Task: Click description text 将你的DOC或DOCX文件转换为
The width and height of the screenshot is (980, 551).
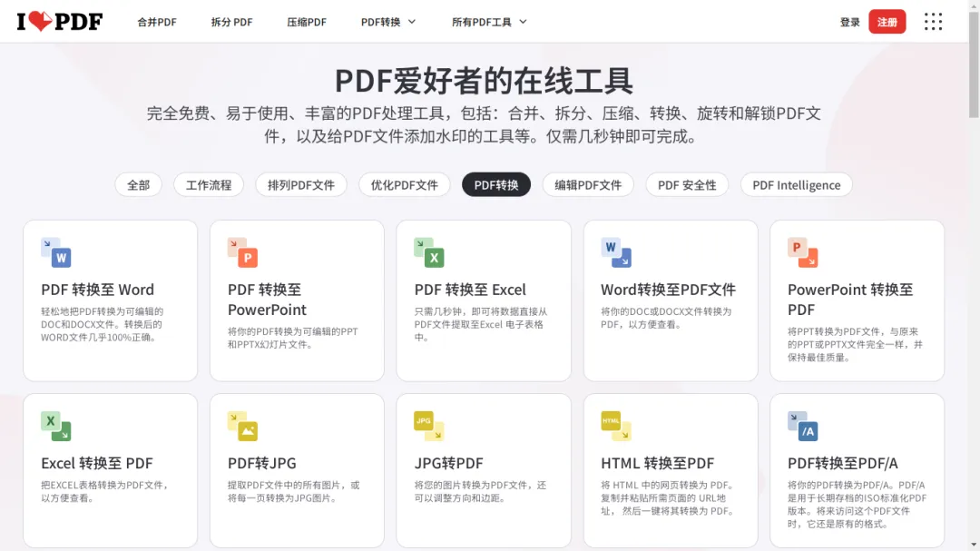Action: coord(666,311)
